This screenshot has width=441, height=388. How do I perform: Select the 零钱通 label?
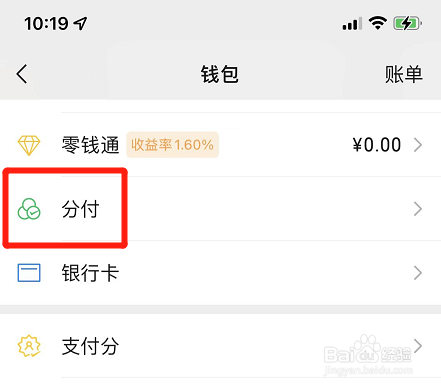(x=90, y=145)
